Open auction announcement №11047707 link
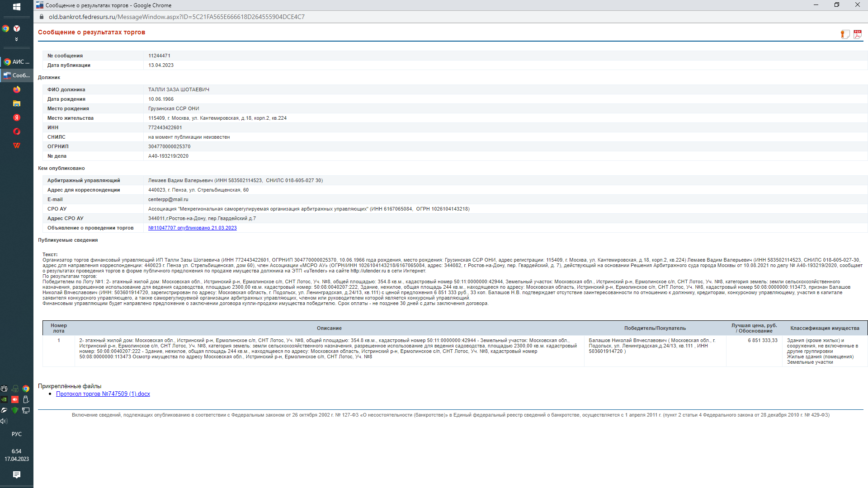Screen dimensions: 868x488 (192, 228)
